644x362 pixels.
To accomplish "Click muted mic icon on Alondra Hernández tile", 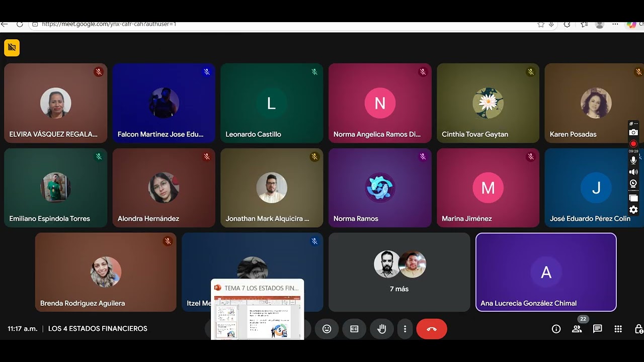I will click(206, 156).
